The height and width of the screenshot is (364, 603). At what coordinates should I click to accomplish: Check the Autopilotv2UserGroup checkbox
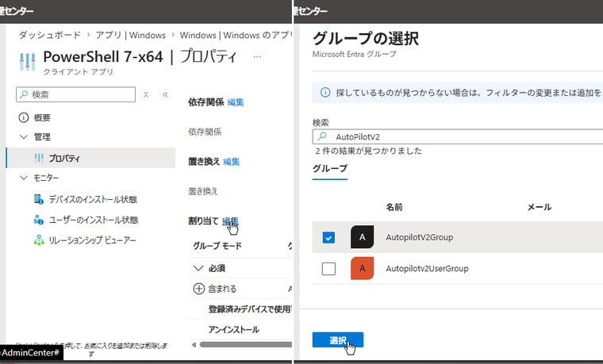point(328,269)
